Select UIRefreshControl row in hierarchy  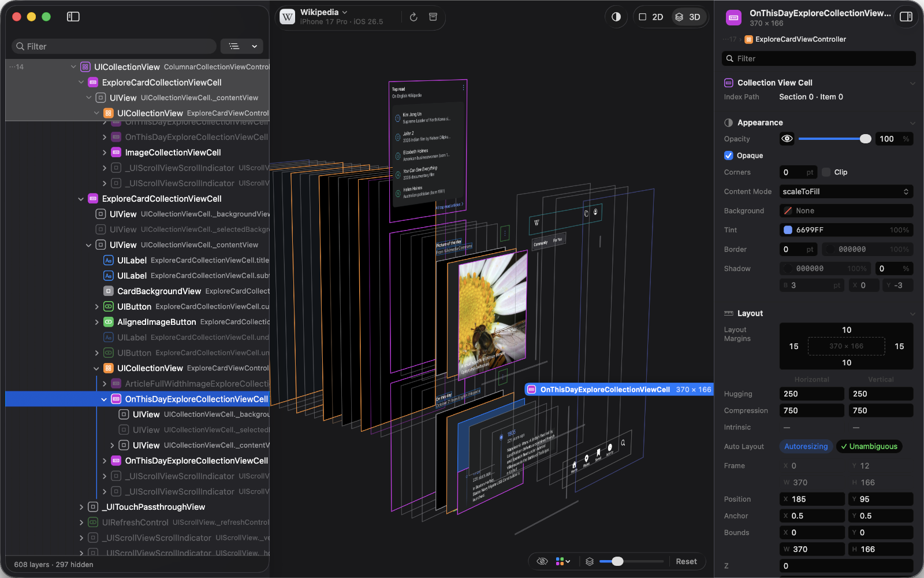[137, 523]
